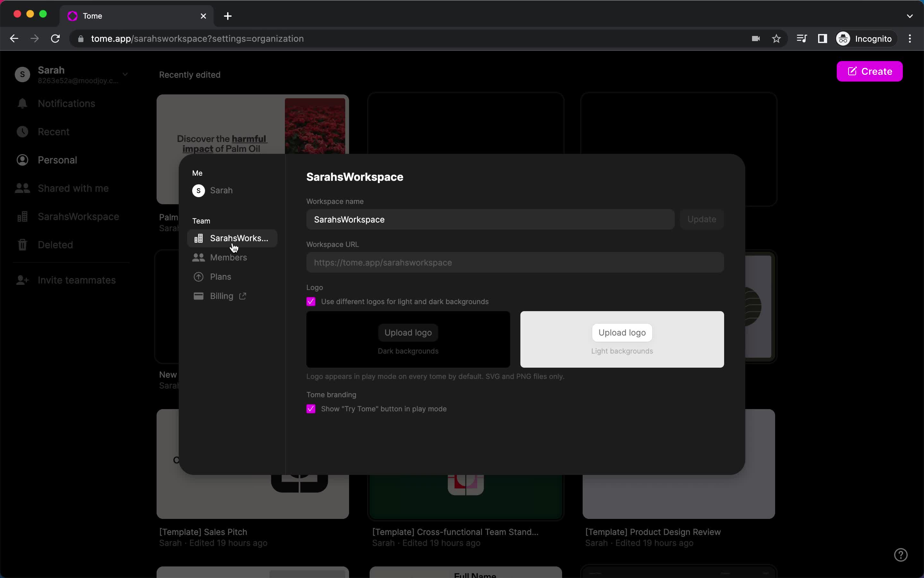The width and height of the screenshot is (924, 578).
Task: Click the Workspace name input field
Action: point(490,219)
